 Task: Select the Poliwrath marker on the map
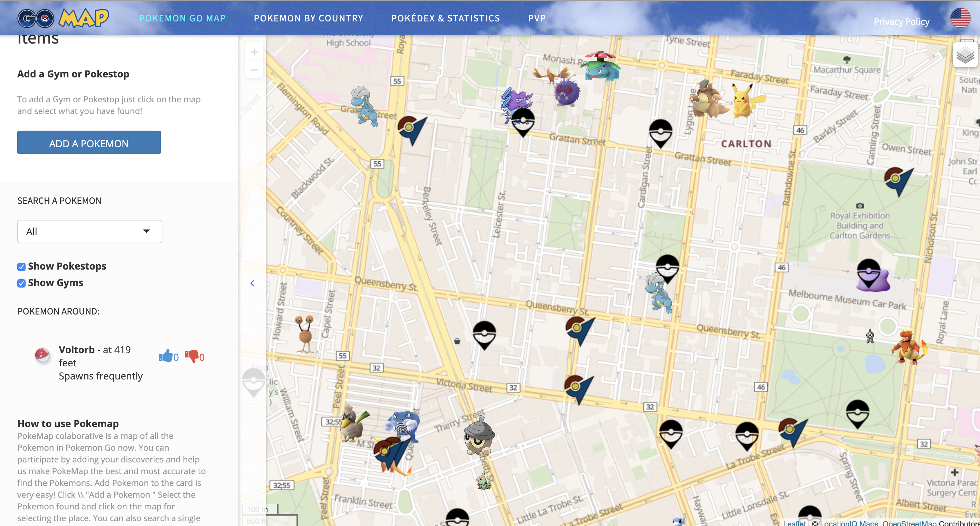[x=403, y=425]
